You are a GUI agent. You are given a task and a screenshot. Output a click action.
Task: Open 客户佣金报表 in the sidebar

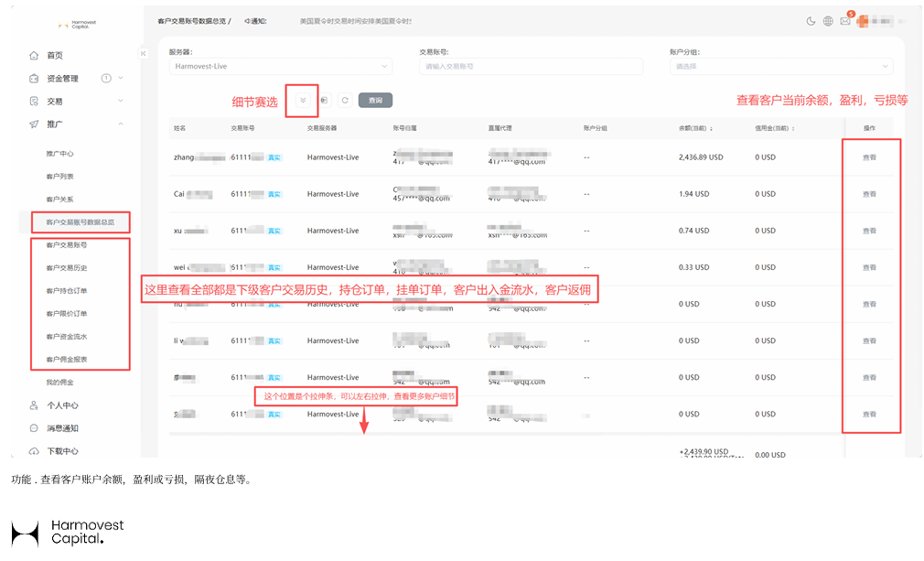pyautogui.click(x=67, y=360)
